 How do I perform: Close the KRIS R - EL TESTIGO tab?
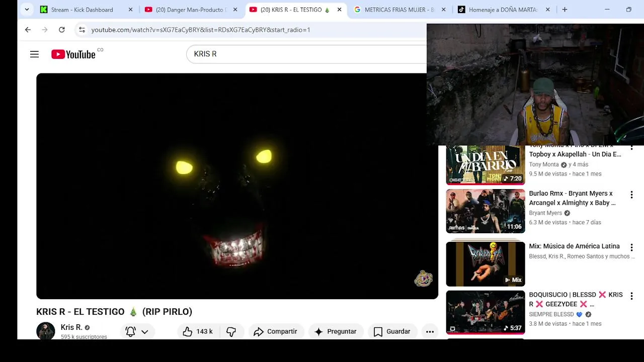(339, 10)
